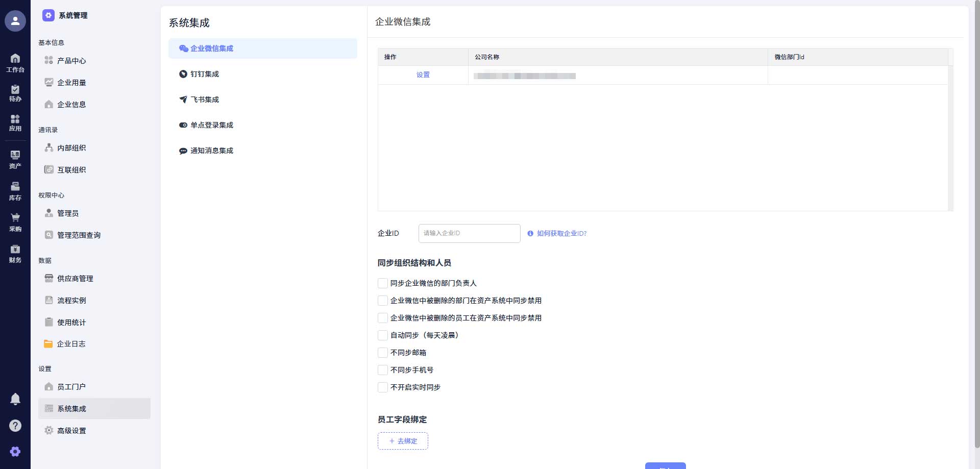The image size is (980, 469).
Task: Click the 使用统计 clipboard icon
Action: [49, 322]
